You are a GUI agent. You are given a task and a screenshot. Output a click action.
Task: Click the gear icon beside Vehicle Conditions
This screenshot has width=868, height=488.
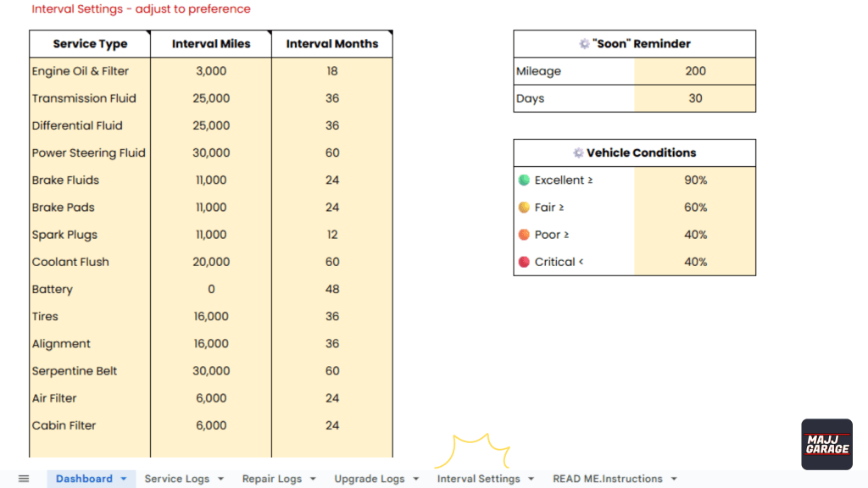(x=578, y=153)
